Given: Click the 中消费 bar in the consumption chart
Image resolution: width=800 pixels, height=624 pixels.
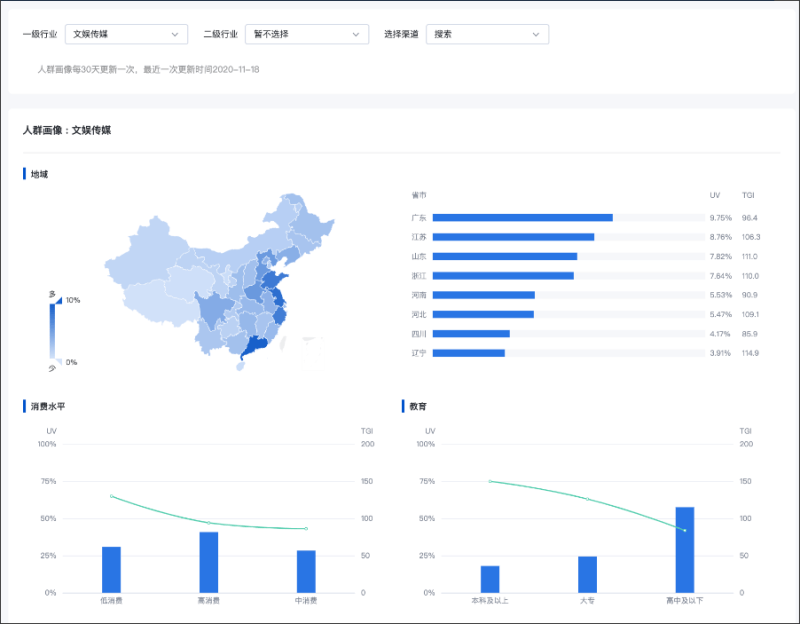Looking at the screenshot, I should tap(306, 571).
